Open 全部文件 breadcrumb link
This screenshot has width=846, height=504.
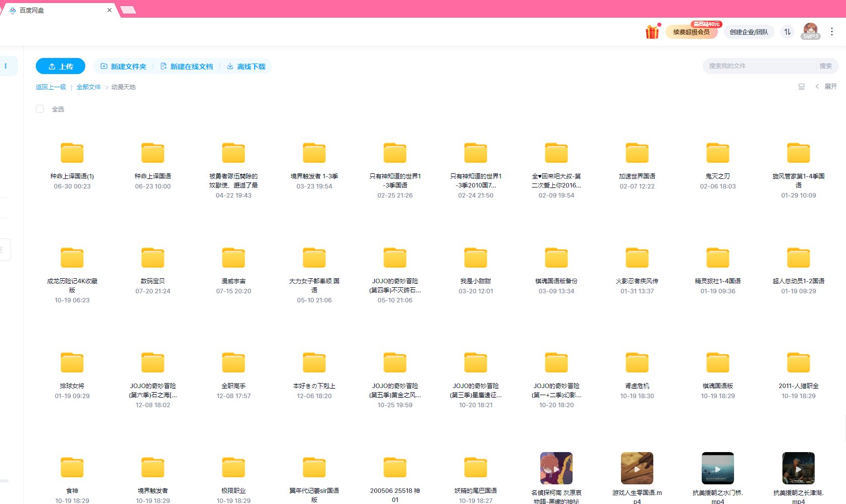pyautogui.click(x=89, y=87)
